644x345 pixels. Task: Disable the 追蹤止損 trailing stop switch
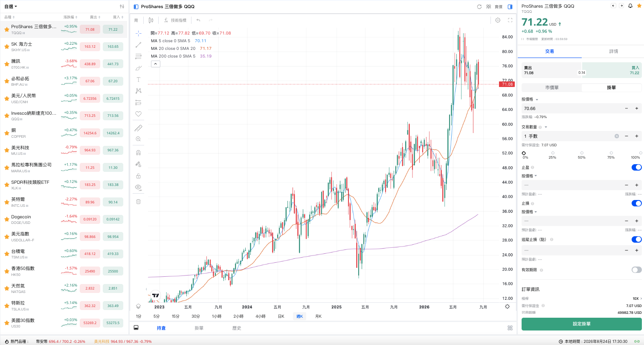(636, 240)
